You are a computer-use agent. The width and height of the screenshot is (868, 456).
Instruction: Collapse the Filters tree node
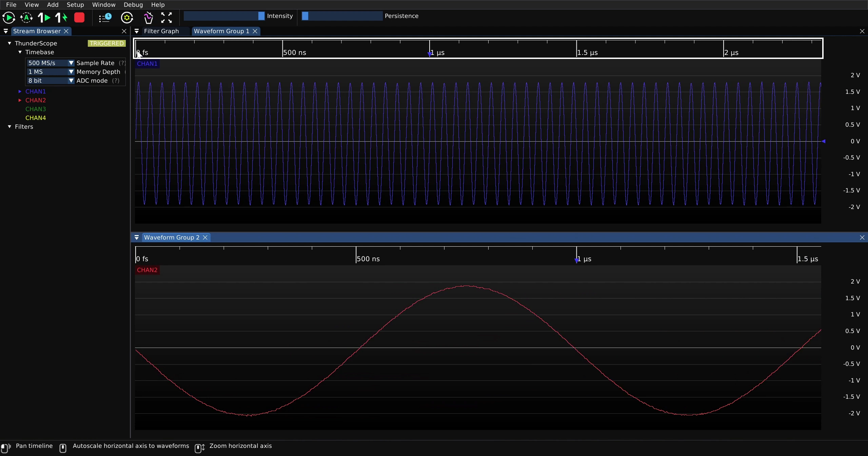click(x=9, y=127)
